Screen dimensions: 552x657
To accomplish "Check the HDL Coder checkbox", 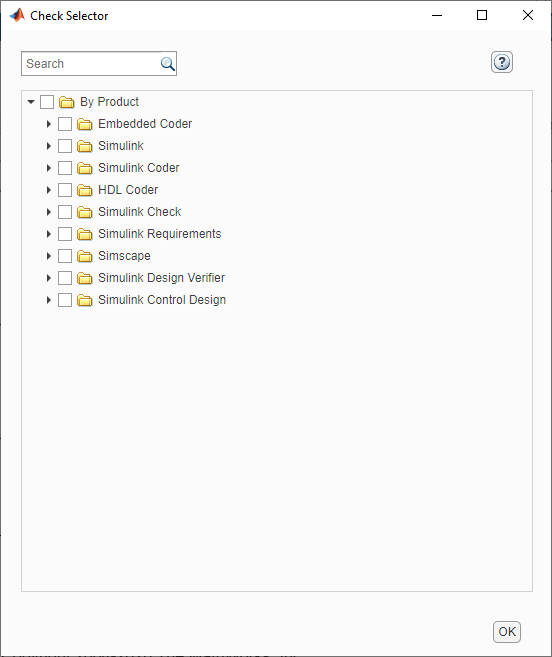I will click(x=65, y=190).
